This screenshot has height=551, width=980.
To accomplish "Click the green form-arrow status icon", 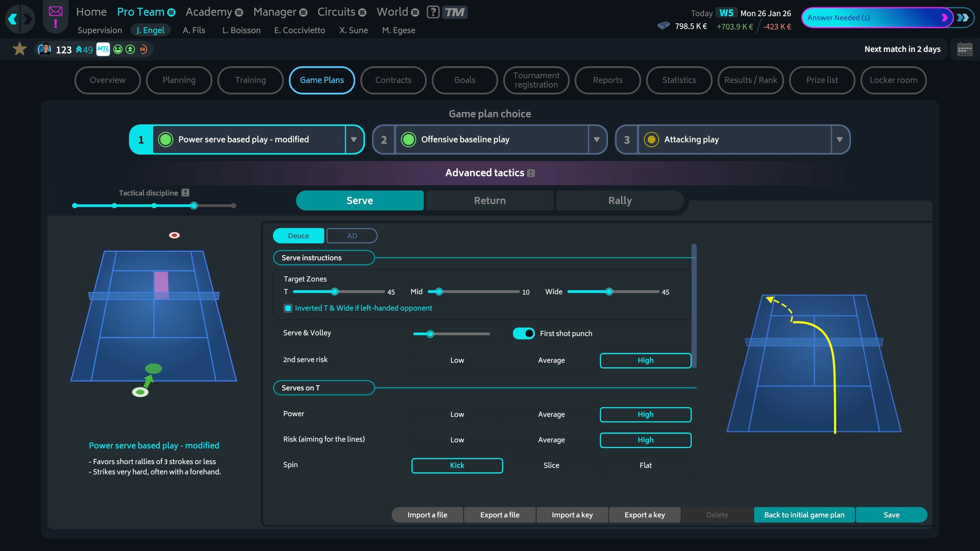I will [x=130, y=49].
